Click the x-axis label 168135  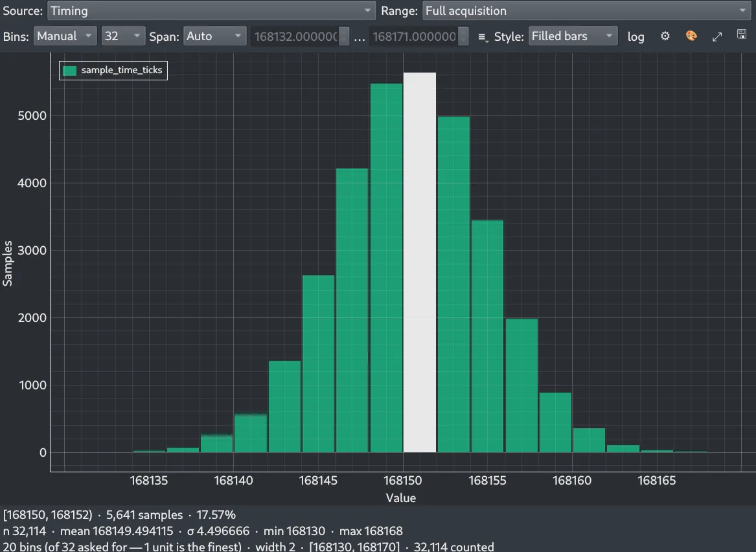149,481
